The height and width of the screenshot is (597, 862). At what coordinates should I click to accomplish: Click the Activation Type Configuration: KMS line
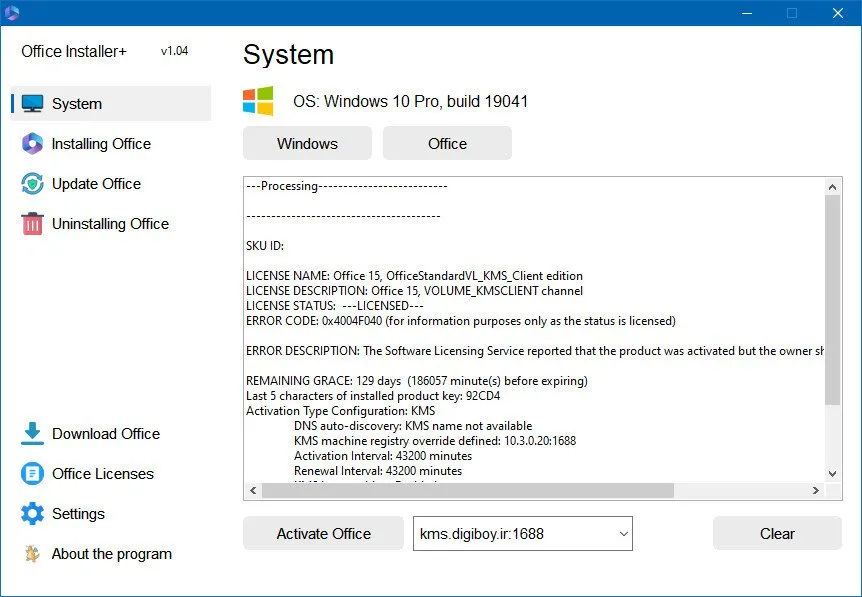[x=340, y=411]
